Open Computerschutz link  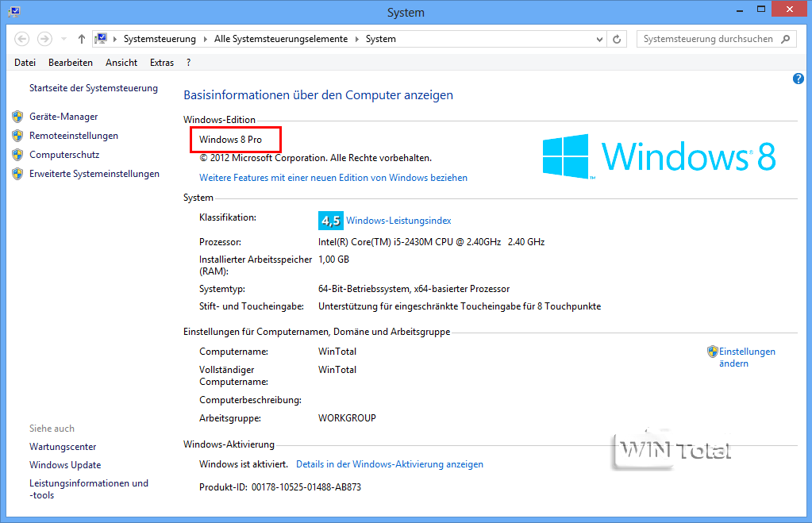coord(64,155)
